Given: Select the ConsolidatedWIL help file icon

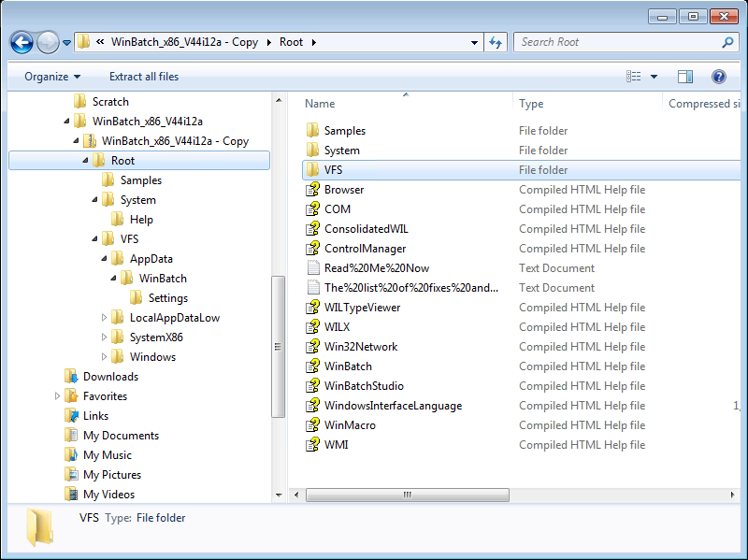Looking at the screenshot, I should click(313, 229).
